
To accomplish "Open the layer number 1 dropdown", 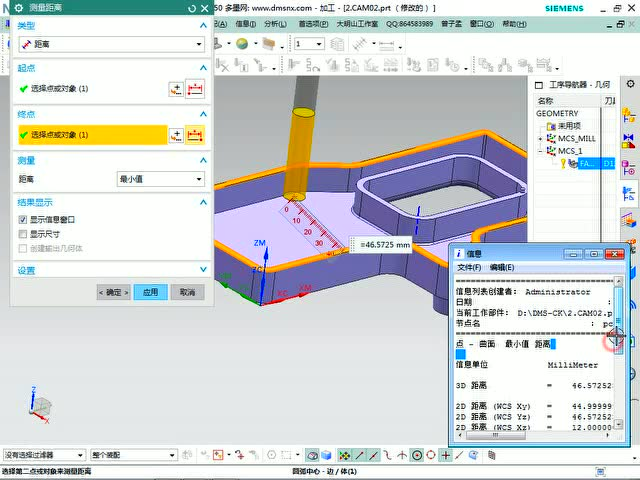I will coord(309,44).
